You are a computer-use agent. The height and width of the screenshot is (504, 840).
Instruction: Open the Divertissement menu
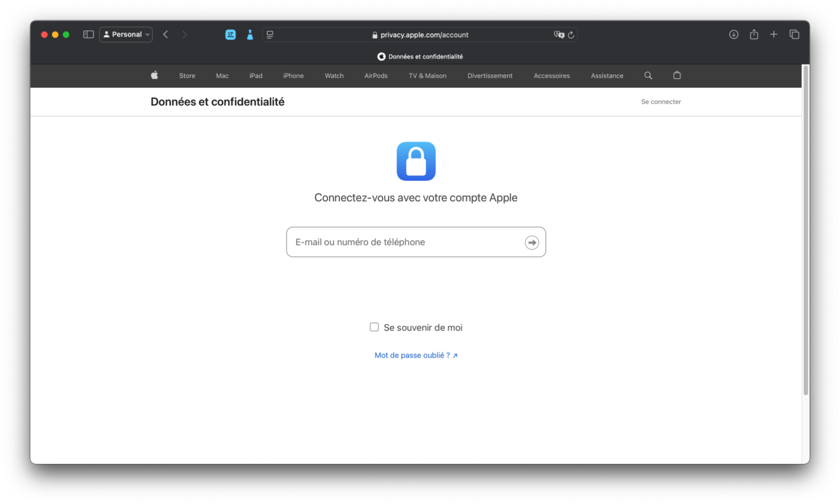pyautogui.click(x=490, y=76)
